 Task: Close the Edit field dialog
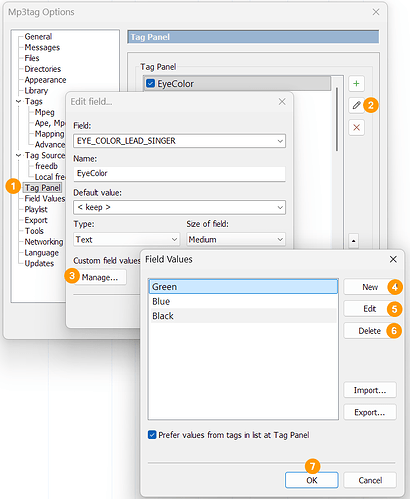click(282, 101)
